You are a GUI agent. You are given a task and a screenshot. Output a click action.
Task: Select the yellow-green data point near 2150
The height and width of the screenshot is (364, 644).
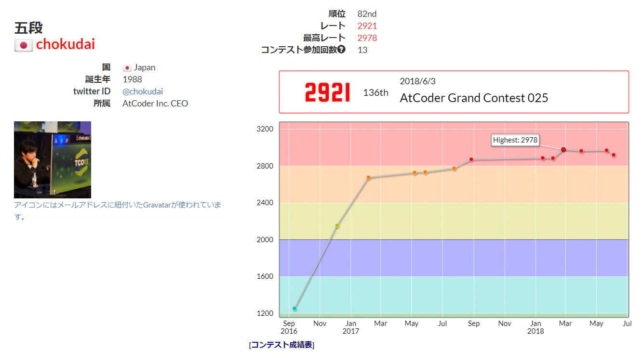[x=337, y=225]
